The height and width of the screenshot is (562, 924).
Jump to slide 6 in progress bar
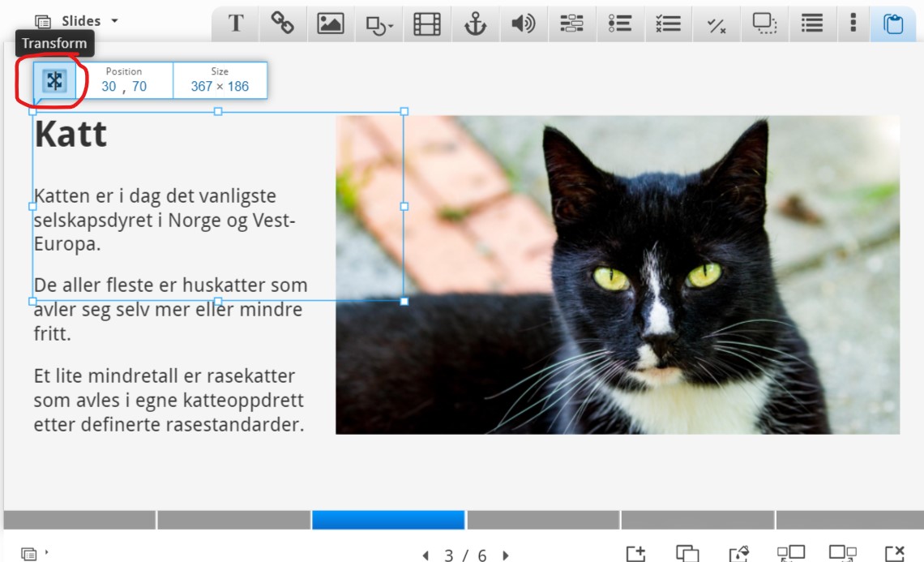coord(849,520)
